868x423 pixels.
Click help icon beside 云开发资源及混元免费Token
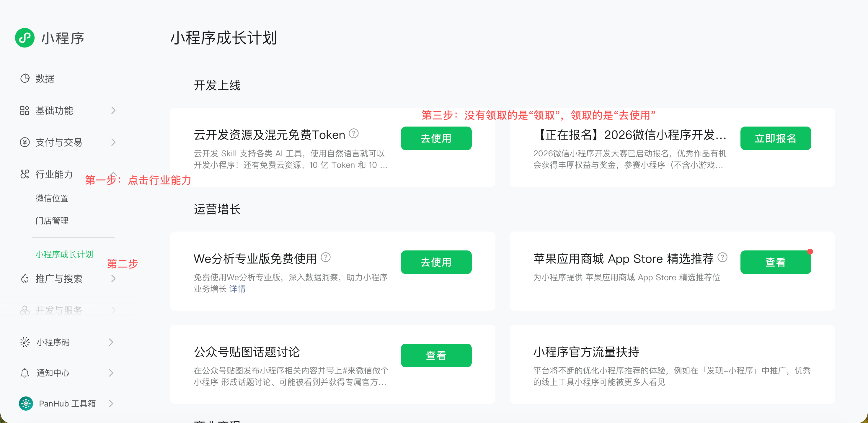pyautogui.click(x=353, y=134)
